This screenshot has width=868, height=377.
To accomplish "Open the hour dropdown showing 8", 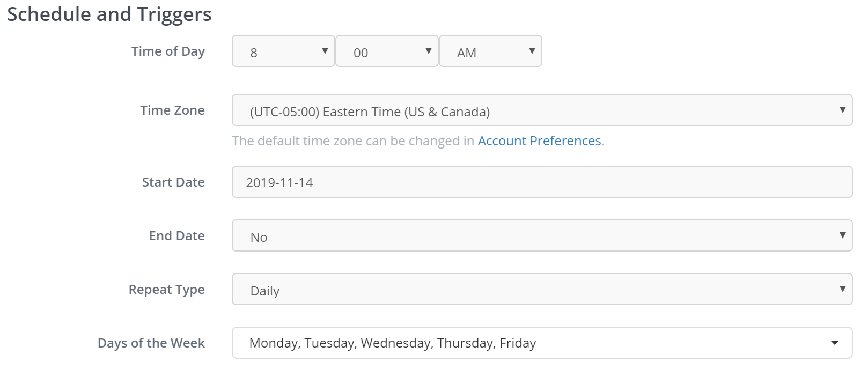I will click(283, 51).
